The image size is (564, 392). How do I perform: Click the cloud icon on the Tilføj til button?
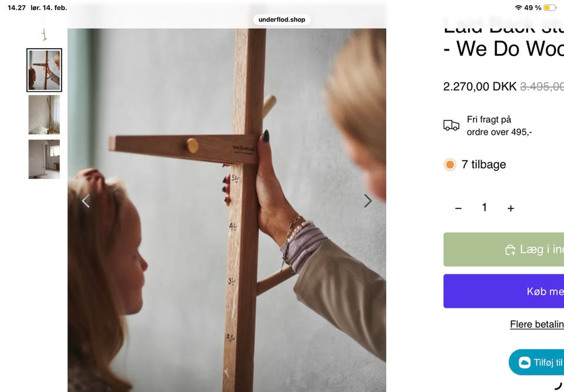524,363
